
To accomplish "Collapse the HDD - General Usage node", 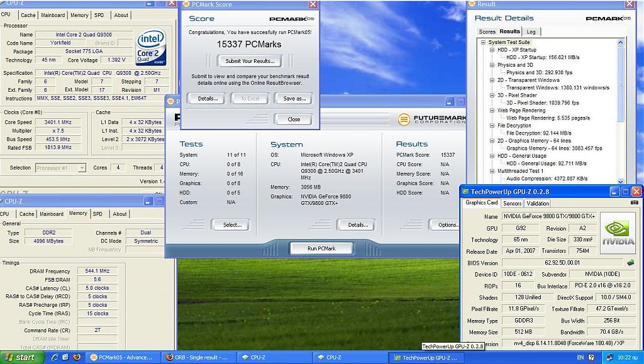I will tap(492, 156).
